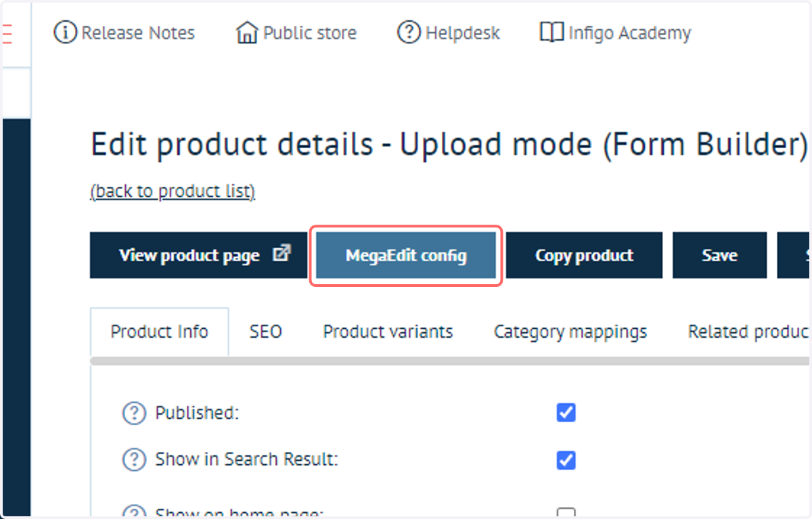The height and width of the screenshot is (519, 812).
Task: Go back to product list
Action: [173, 191]
